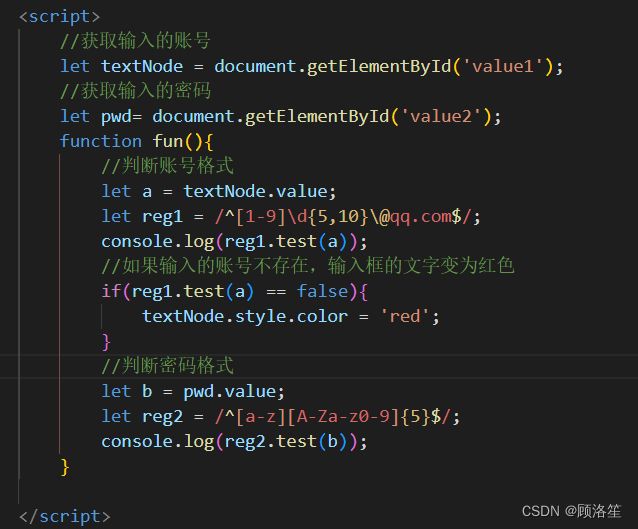Click the string 'value1'
The width and height of the screenshot is (638, 529).
point(503,66)
